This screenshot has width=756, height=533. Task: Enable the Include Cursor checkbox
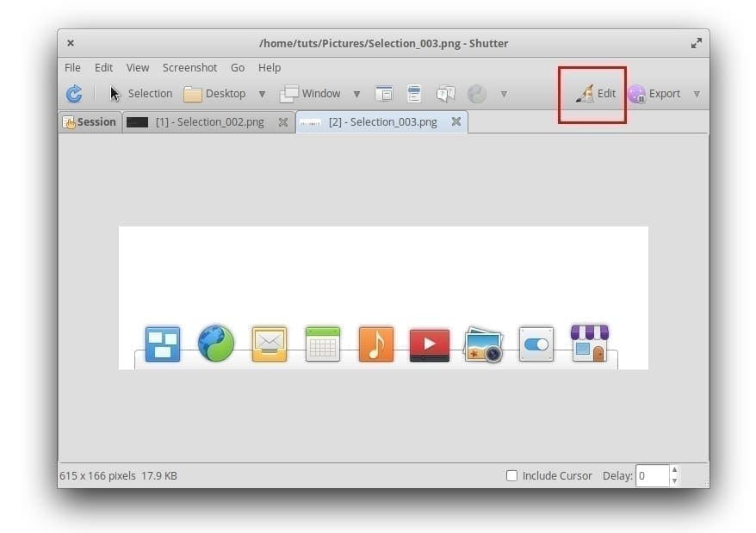click(511, 475)
